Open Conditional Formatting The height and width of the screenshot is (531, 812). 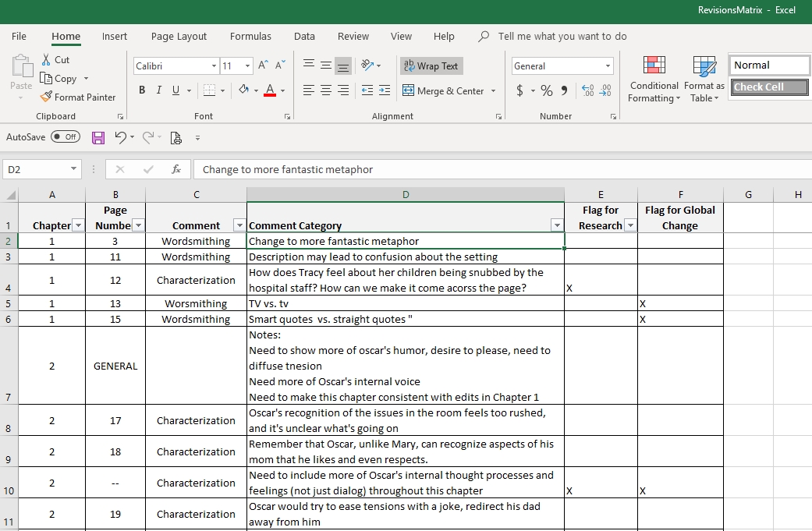tap(654, 80)
